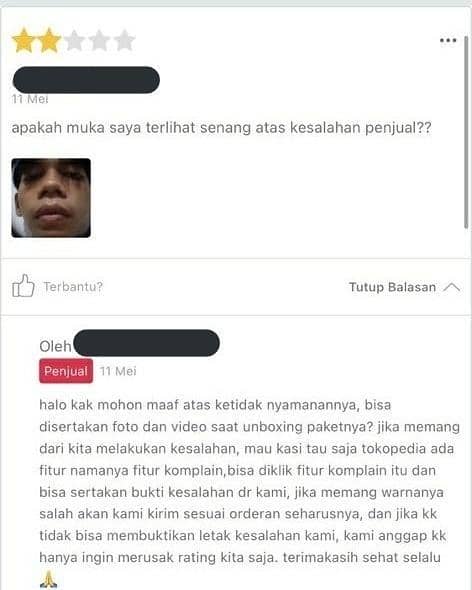The width and height of the screenshot is (472, 590).
Task: Click the third gray rating star
Action: 74,40
